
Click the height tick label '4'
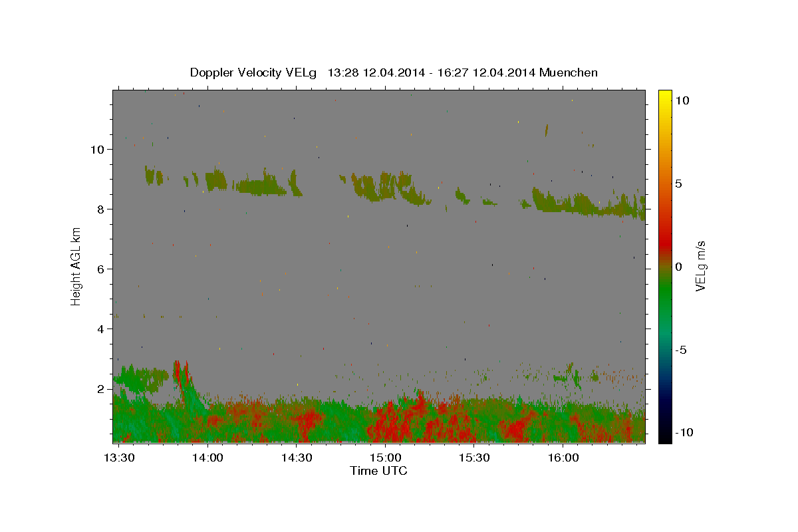[101, 329]
